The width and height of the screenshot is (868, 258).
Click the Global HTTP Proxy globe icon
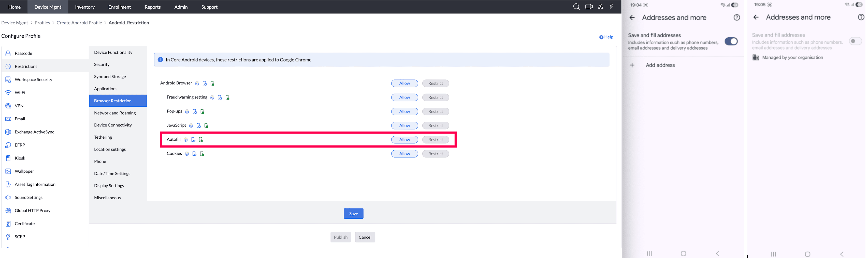point(8,211)
